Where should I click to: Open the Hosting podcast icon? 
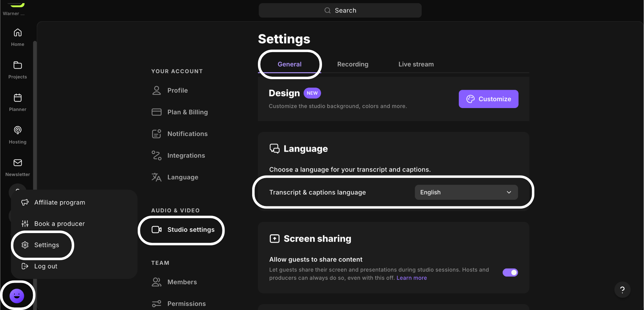coord(18,130)
